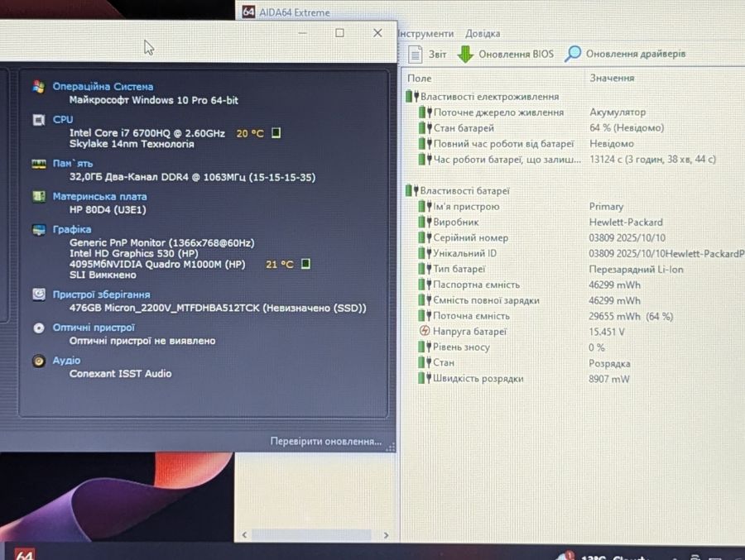This screenshot has width=745, height=560.
Task: Click the Аудіо heading link
Action: [x=66, y=361]
